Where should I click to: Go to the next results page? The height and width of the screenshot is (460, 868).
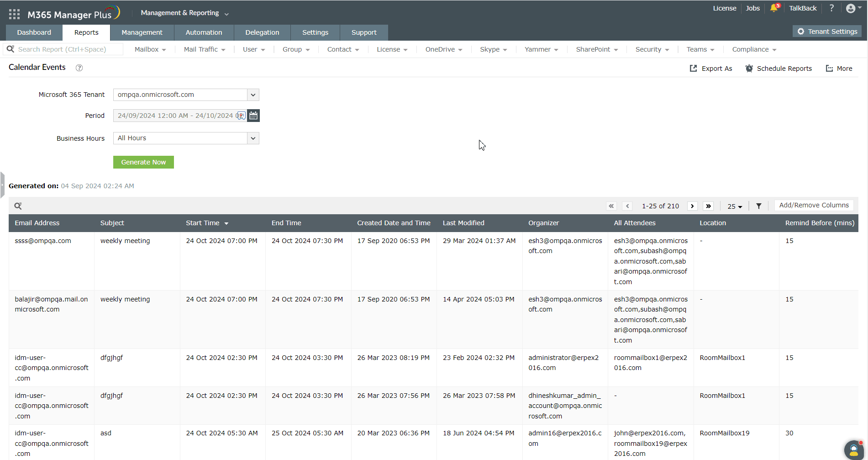coord(692,206)
